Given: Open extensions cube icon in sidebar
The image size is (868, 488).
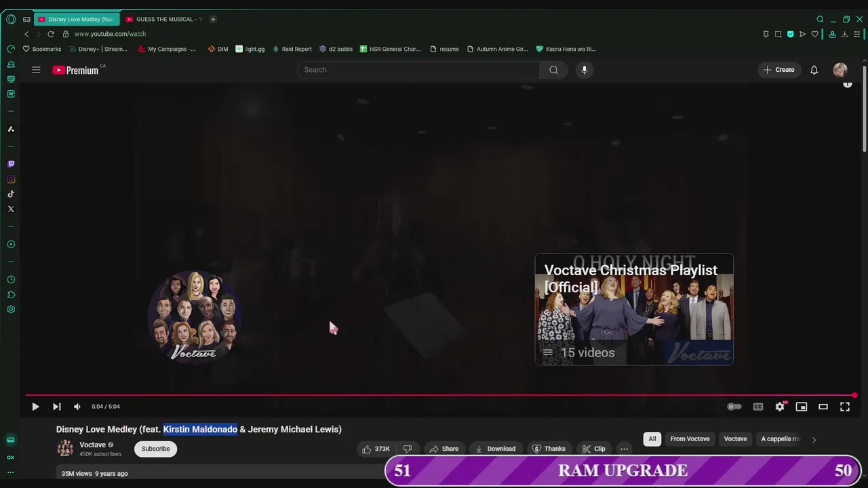Looking at the screenshot, I should coord(11,295).
